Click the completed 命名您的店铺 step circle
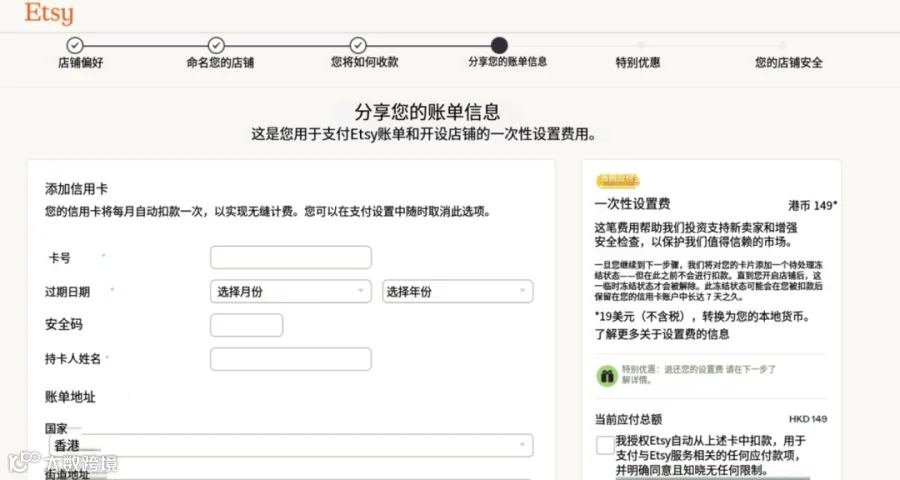 click(216, 45)
